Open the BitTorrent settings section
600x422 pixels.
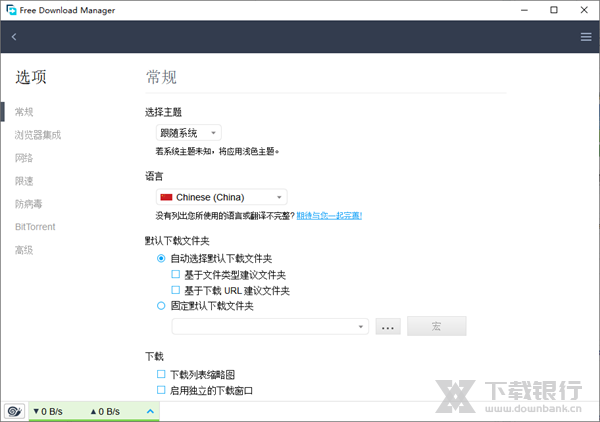pyautogui.click(x=35, y=226)
